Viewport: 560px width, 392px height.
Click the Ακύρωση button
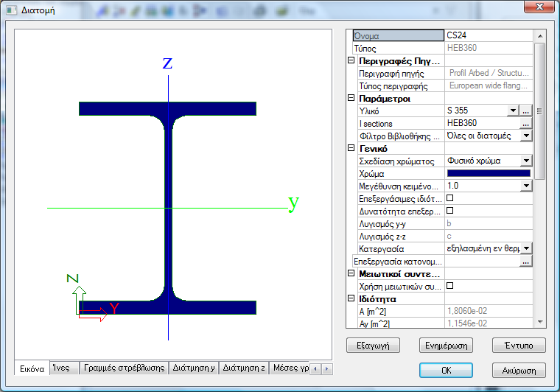(519, 370)
